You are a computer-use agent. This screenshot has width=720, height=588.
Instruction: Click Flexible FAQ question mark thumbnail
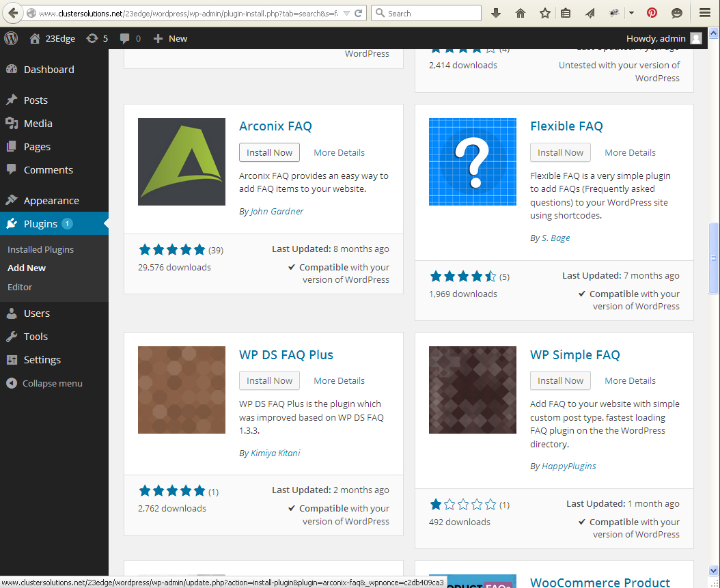point(473,162)
